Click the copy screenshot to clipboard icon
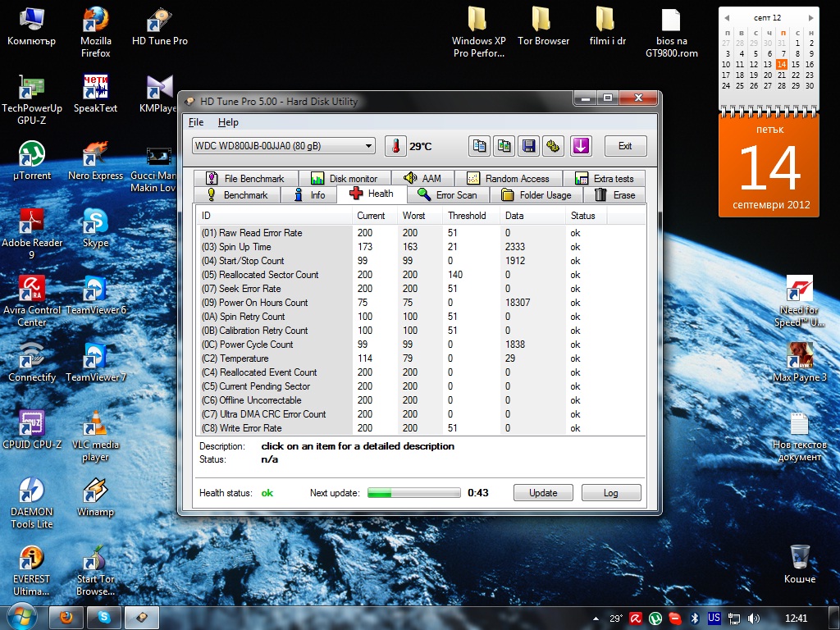Screen dimensions: 840x630 504,146
